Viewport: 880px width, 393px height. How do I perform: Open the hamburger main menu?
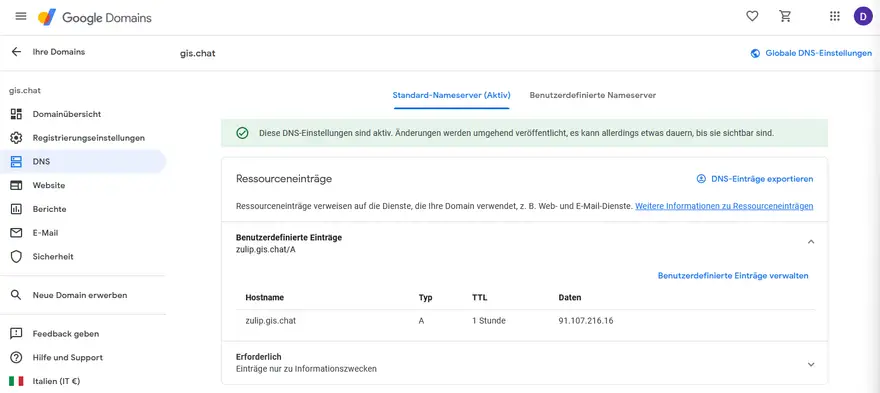point(21,16)
